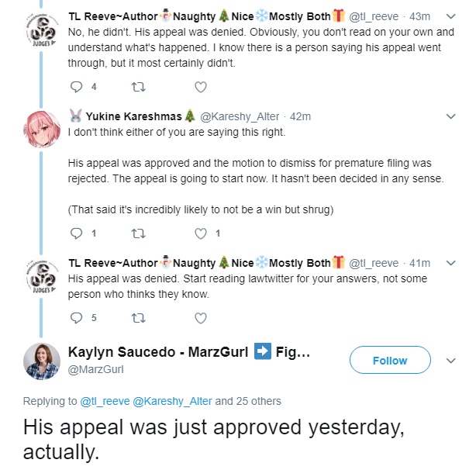Reply to TL Reeve's 41m tweet
Image resolution: width=476 pixels, height=470 pixels.
76,317
